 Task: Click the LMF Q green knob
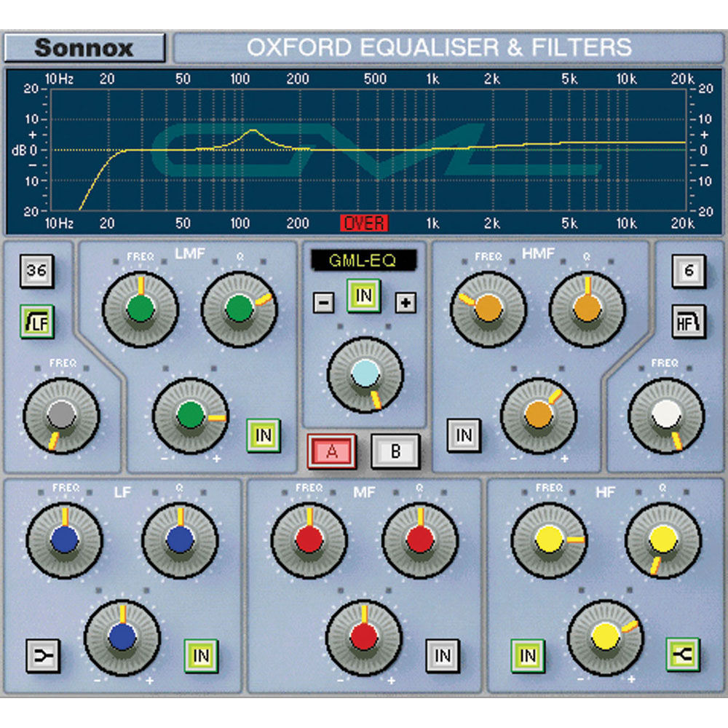tap(239, 309)
